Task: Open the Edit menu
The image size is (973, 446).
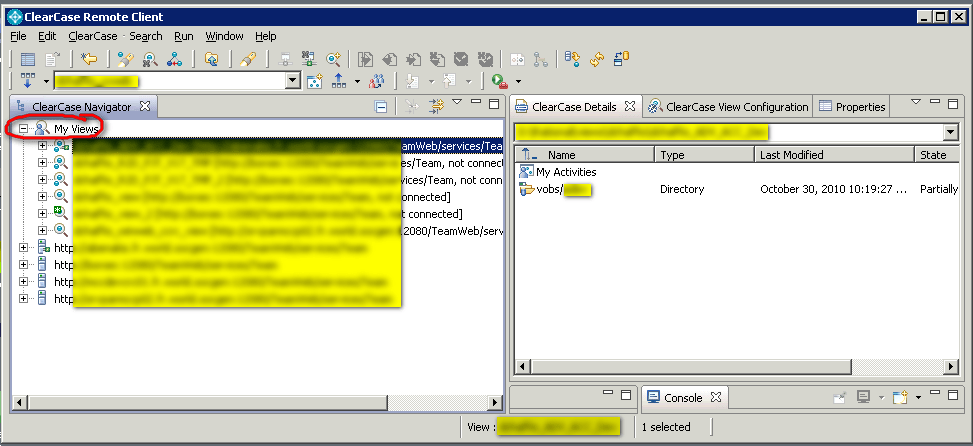Action: tap(47, 36)
